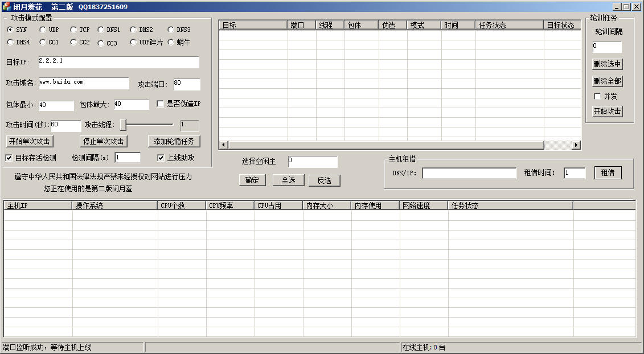Tick the 并发 checkbox
The image size is (644, 354).
597,96
